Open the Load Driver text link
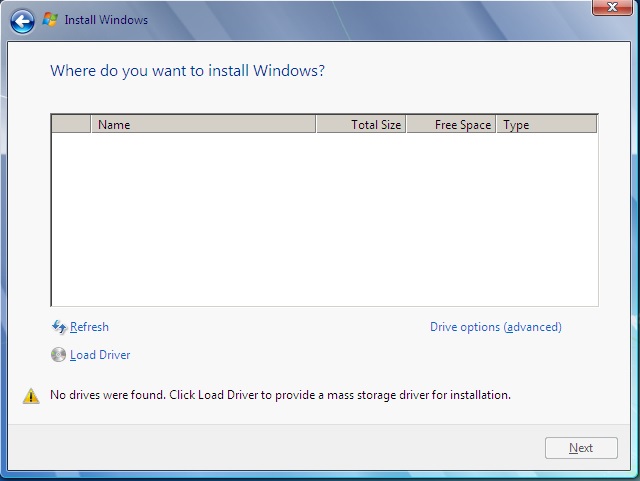640x481 pixels. coord(100,355)
